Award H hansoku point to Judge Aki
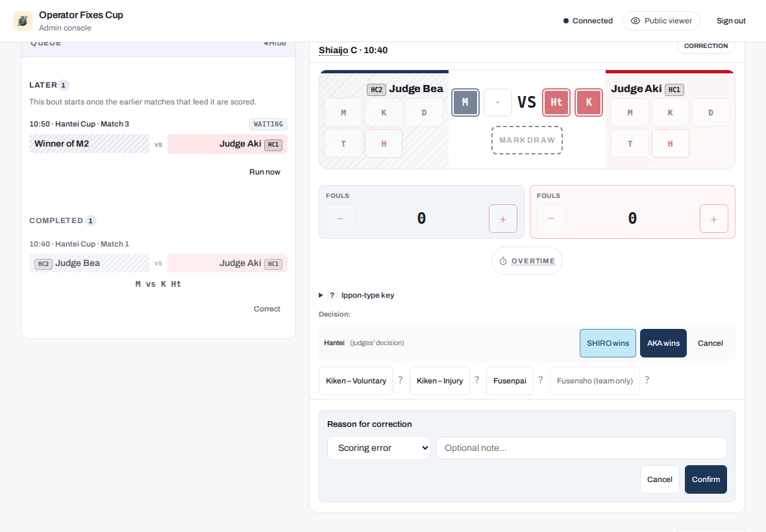Image resolution: width=766 pixels, height=532 pixels. (670, 143)
